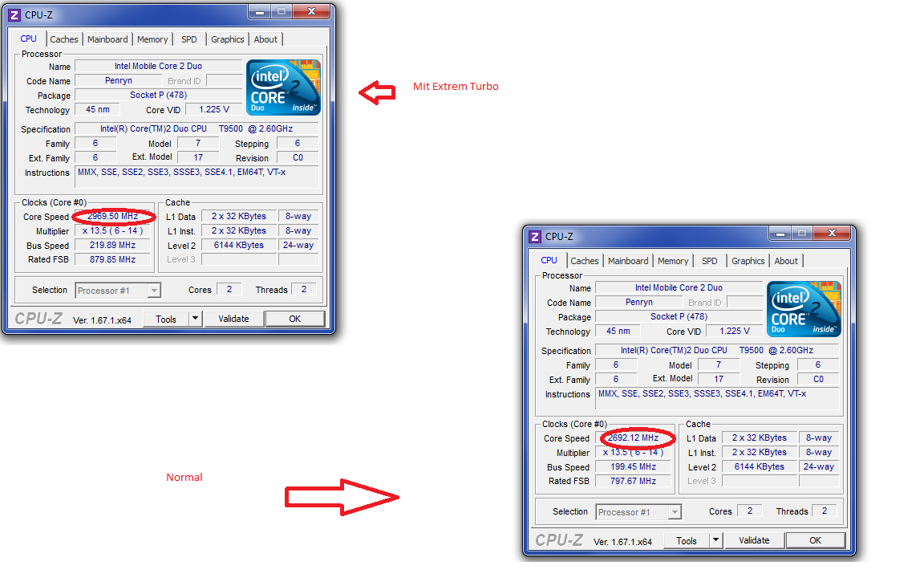This screenshot has width=924, height=578.
Task: Click Cores value in left window
Action: click(x=229, y=289)
